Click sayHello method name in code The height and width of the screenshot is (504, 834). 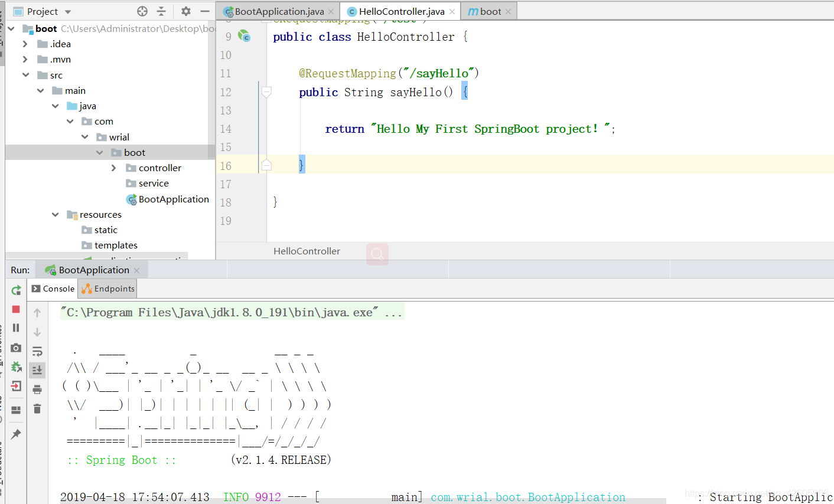point(416,92)
